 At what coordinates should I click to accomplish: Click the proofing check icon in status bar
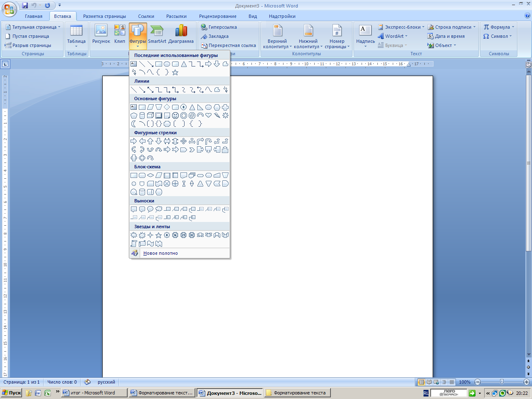pyautogui.click(x=87, y=382)
